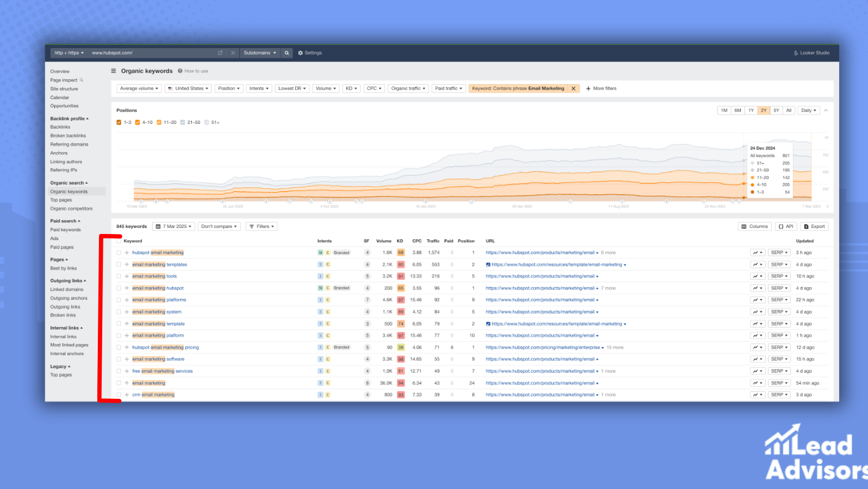The image size is (868, 489).
Task: Collapse the Positions chart with the chevron
Action: coord(826,111)
